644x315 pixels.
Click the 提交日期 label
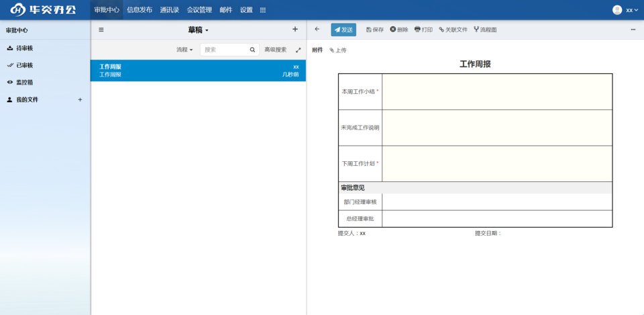(x=488, y=233)
